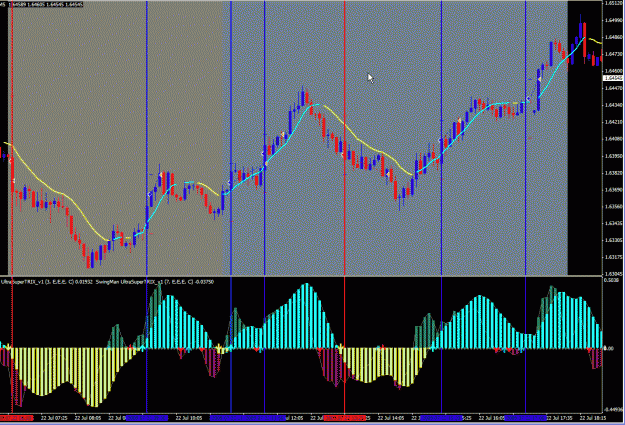This screenshot has height=425, width=625.
Task: Click the 1.63820 price level label
Action: tap(614, 173)
